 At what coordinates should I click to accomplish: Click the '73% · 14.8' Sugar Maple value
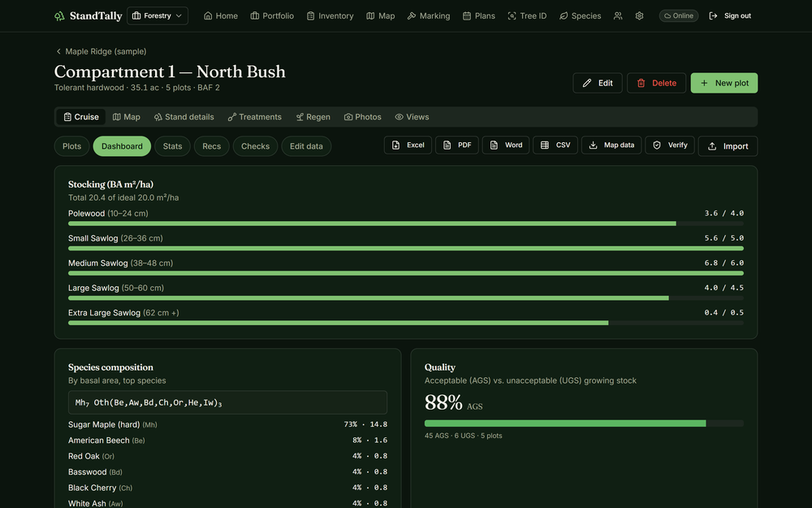click(365, 424)
